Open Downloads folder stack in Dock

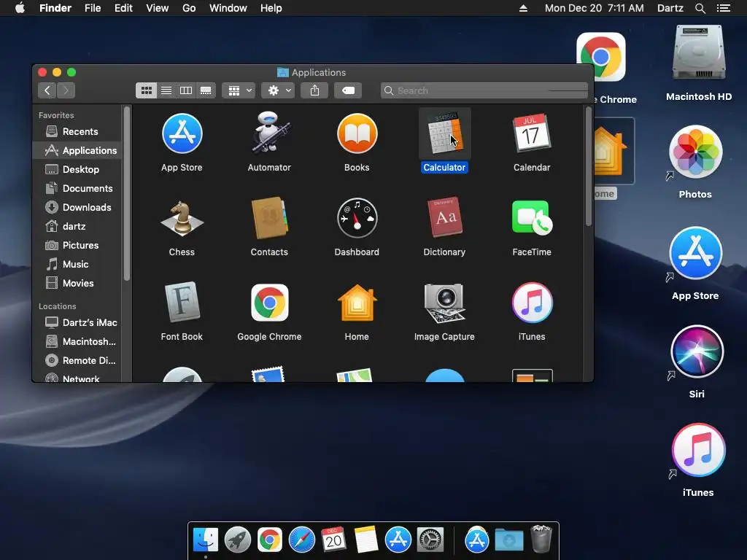click(x=508, y=540)
